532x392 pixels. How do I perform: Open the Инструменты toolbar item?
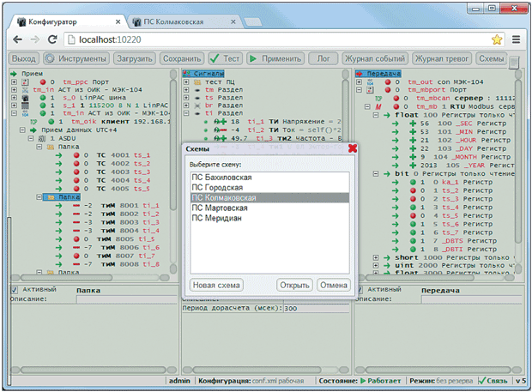tap(76, 58)
